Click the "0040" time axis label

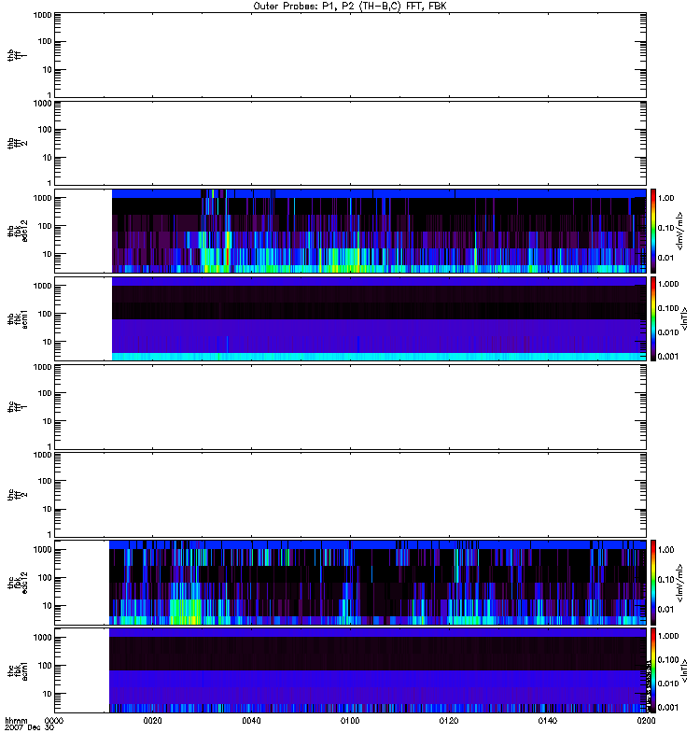pos(251,721)
